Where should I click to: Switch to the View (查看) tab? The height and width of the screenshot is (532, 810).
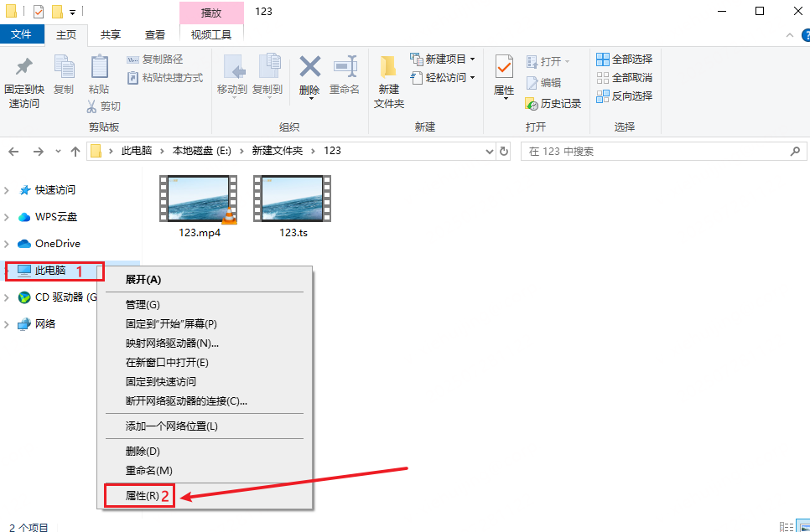[x=155, y=34]
